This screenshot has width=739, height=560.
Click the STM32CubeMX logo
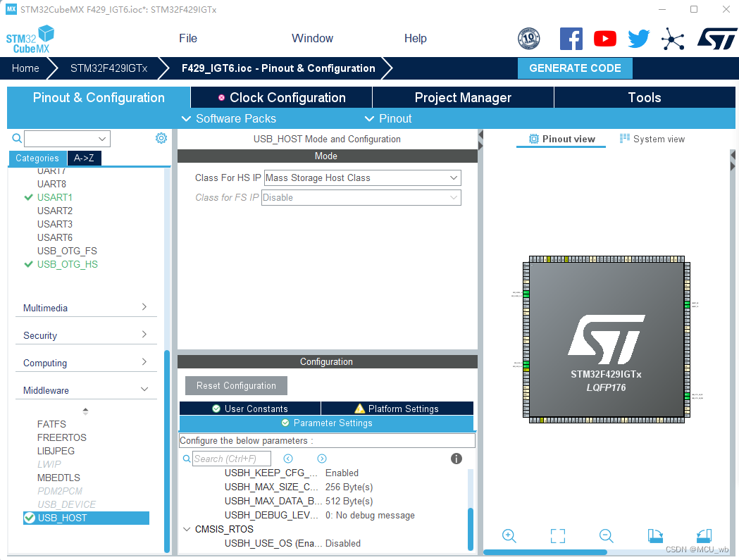(x=30, y=39)
